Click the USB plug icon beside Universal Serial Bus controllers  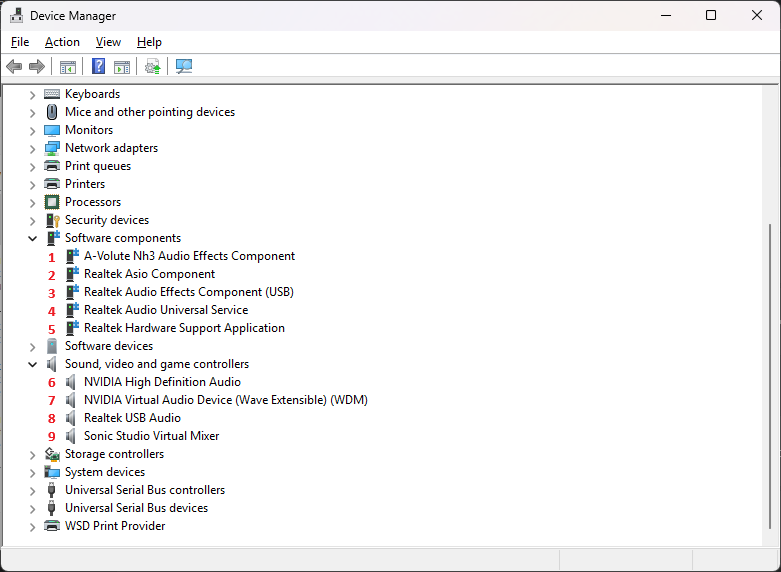51,490
